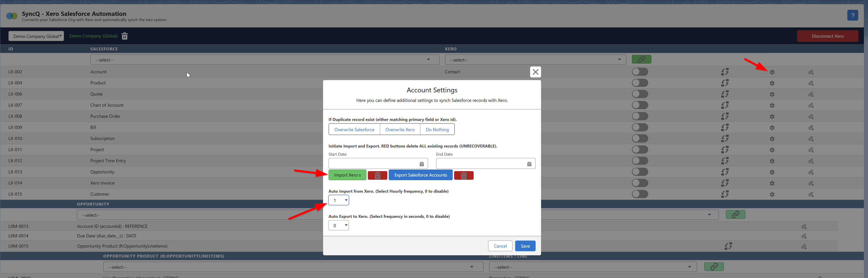The image size is (868, 278).
Task: Toggle the switch for LX-012 Project Time Entry
Action: click(x=640, y=161)
